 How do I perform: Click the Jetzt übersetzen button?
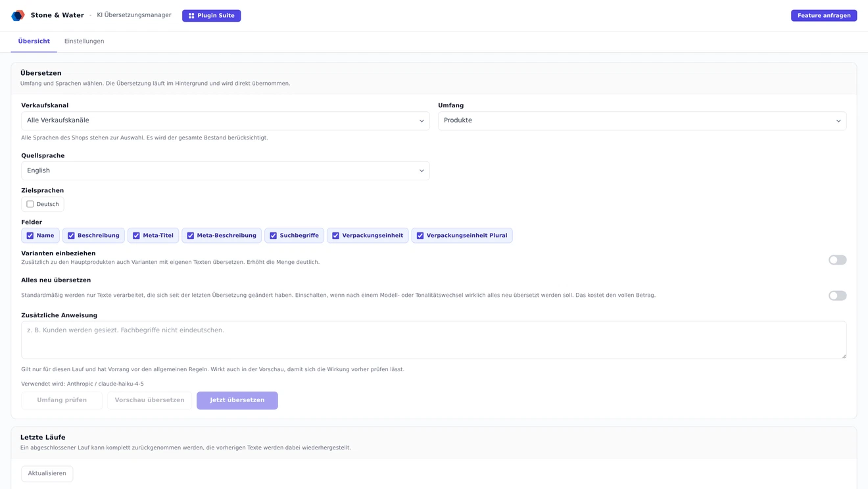(237, 400)
